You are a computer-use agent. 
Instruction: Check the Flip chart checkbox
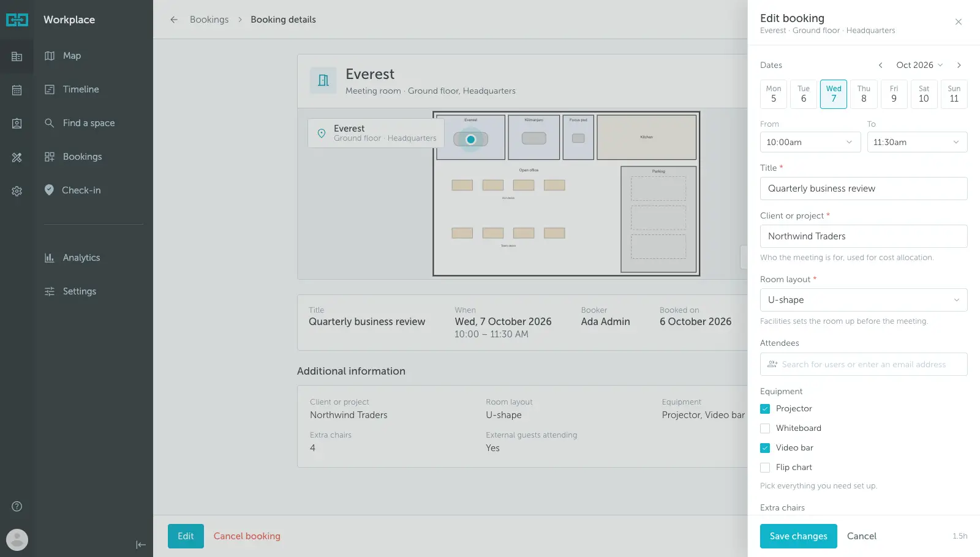765,468
